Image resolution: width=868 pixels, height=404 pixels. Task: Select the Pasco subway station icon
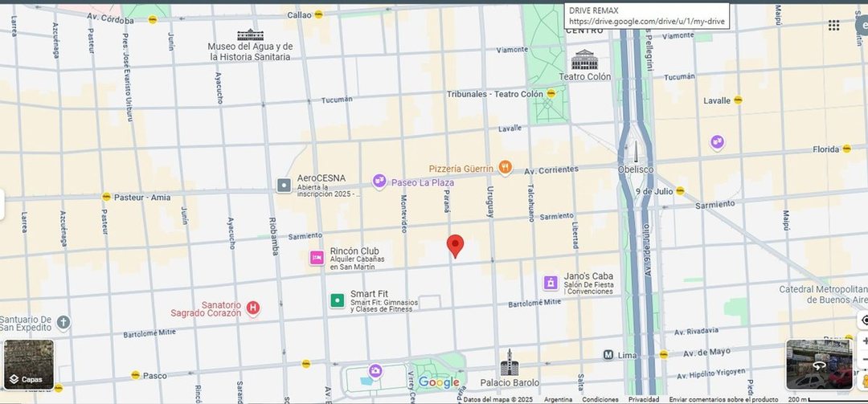click(135, 374)
